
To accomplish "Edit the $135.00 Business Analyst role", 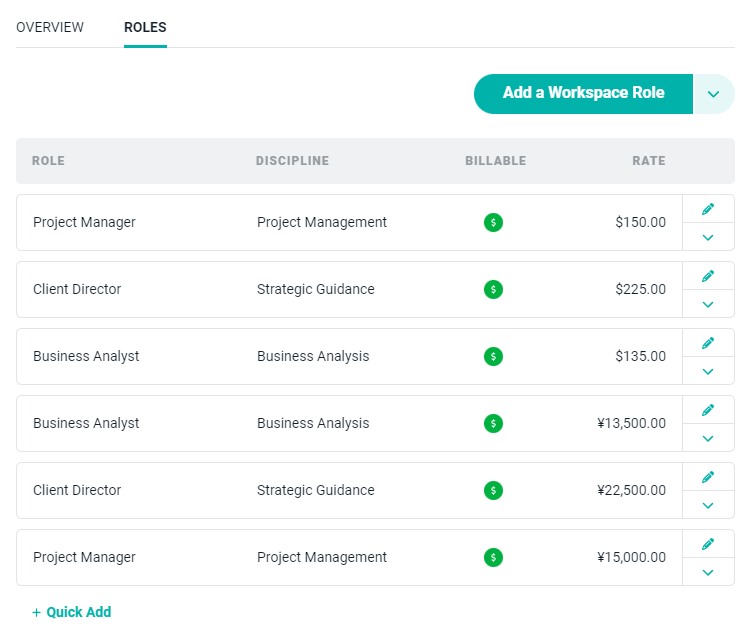I will pyautogui.click(x=708, y=343).
